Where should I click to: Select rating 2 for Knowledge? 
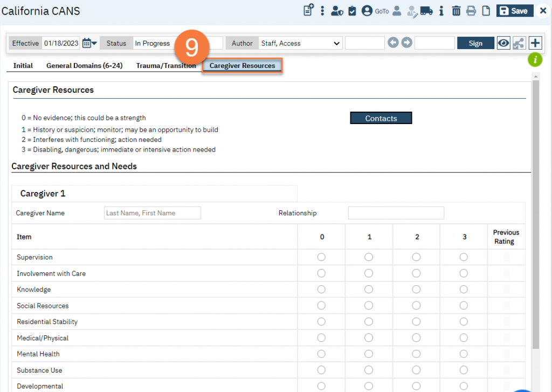416,290
